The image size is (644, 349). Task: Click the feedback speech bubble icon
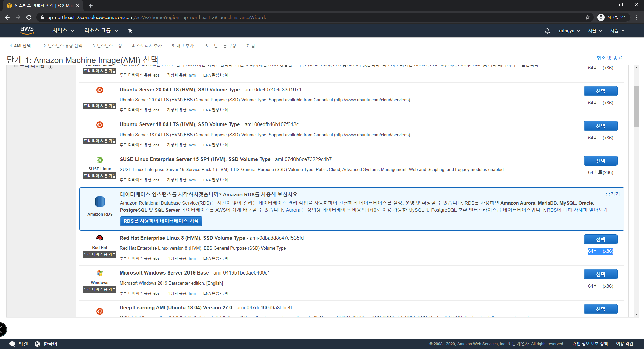coord(12,344)
